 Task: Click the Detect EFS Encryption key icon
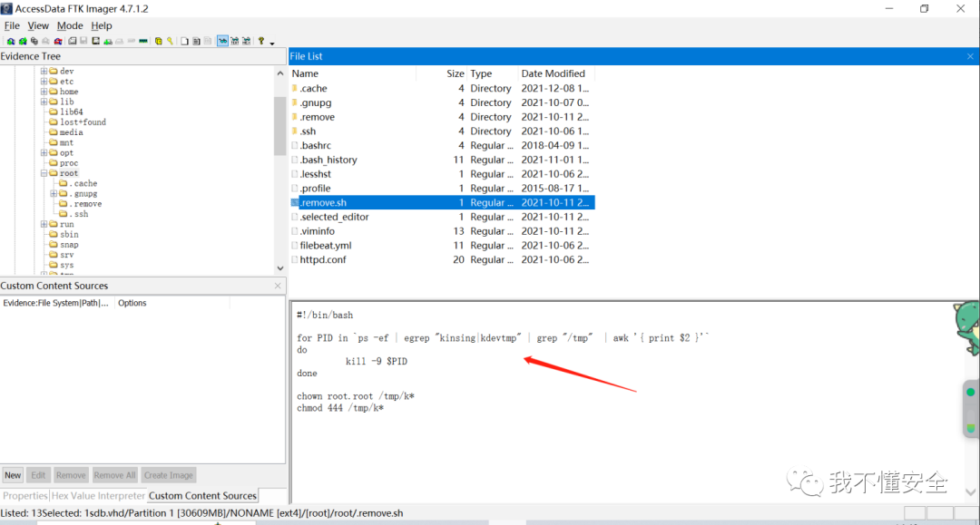point(170,41)
